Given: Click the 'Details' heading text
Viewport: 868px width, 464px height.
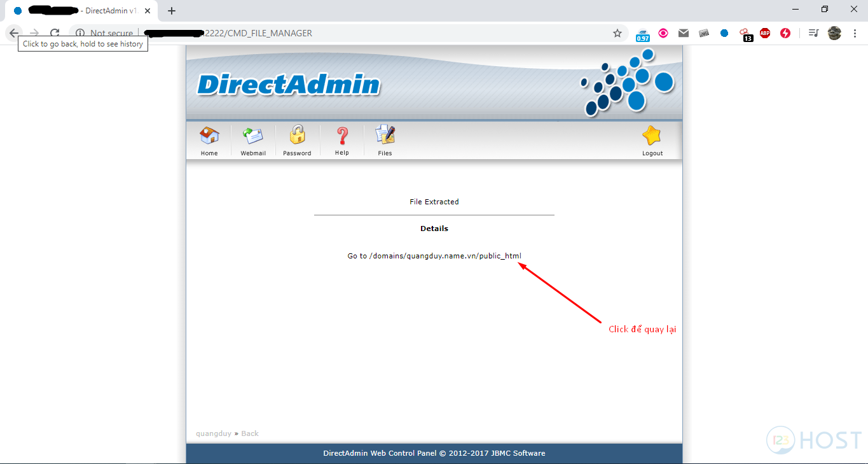Looking at the screenshot, I should [x=434, y=228].
